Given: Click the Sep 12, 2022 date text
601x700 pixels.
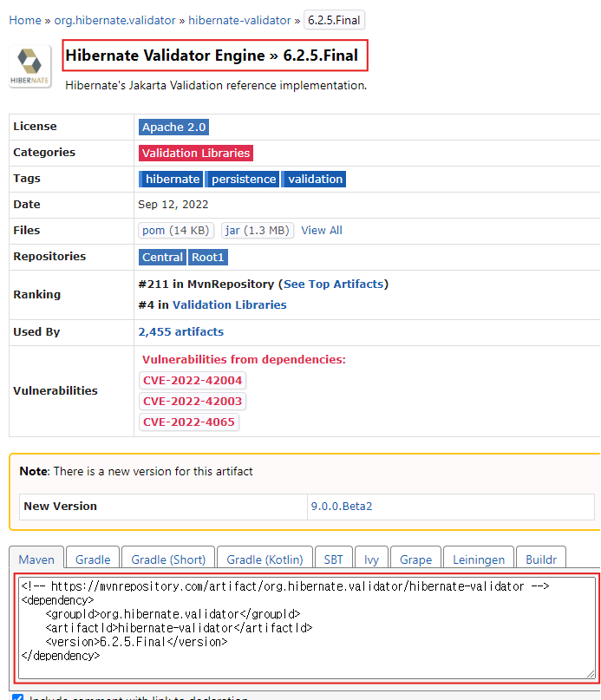Looking at the screenshot, I should 173,205.
